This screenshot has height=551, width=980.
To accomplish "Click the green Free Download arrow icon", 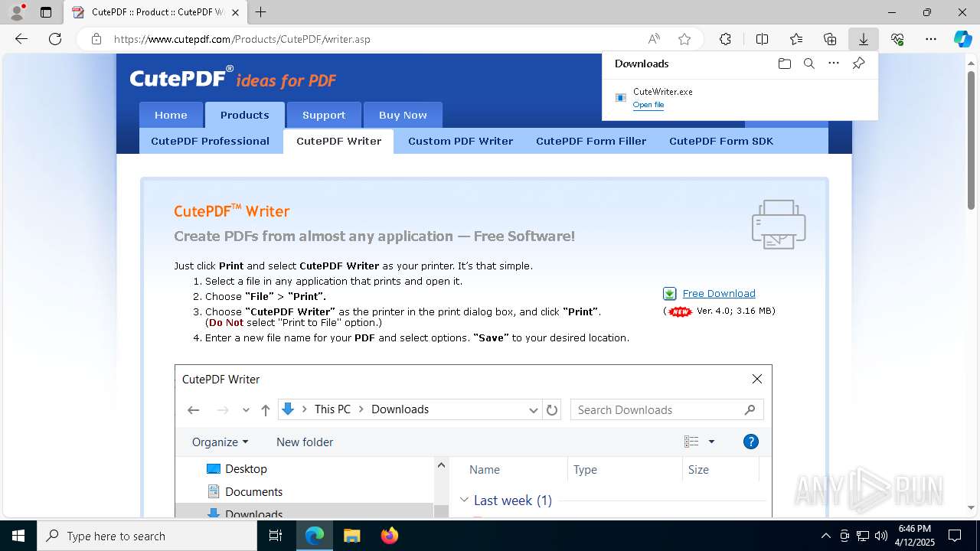I will coord(669,294).
